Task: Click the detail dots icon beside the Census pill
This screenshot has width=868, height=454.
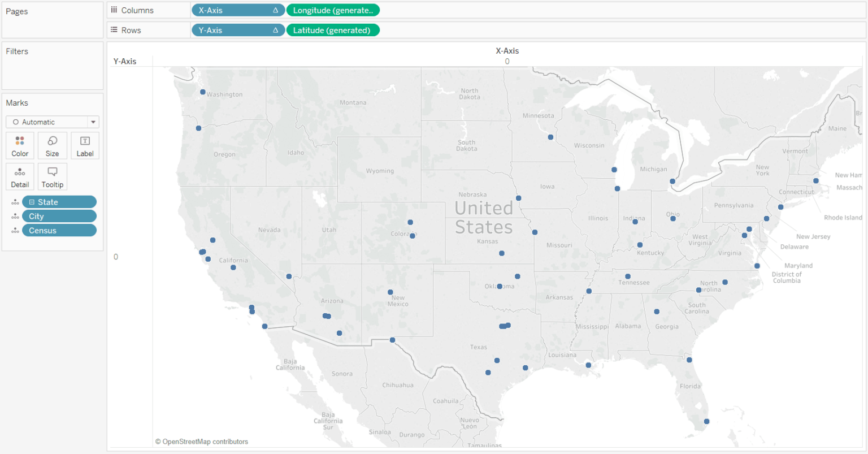Action: pyautogui.click(x=15, y=230)
